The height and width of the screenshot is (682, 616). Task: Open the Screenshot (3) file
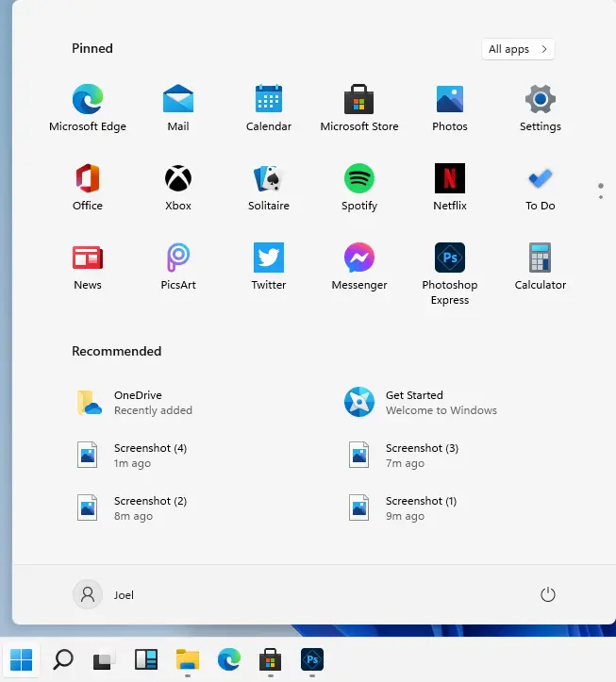(403, 455)
